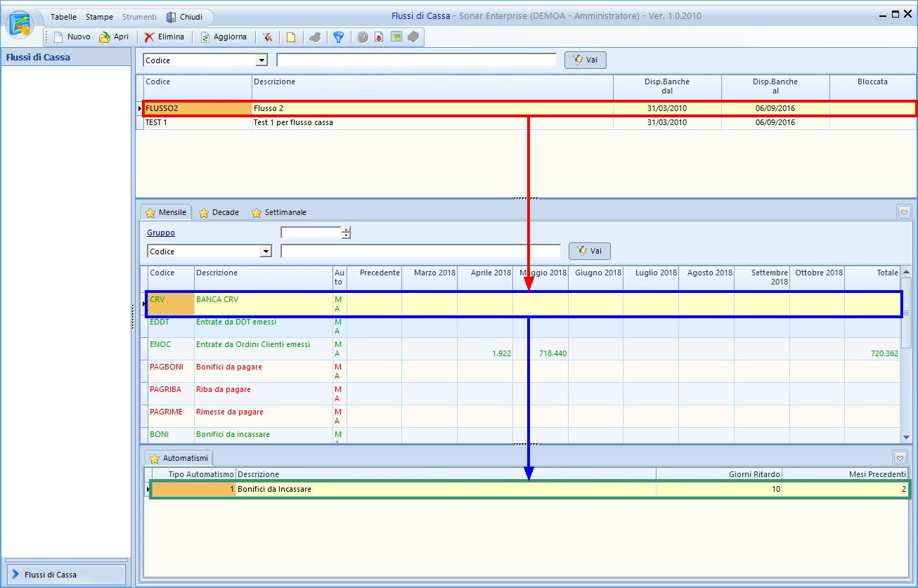Screen dimensions: 918x588
Task: Click the top Vai button
Action: coord(585,60)
